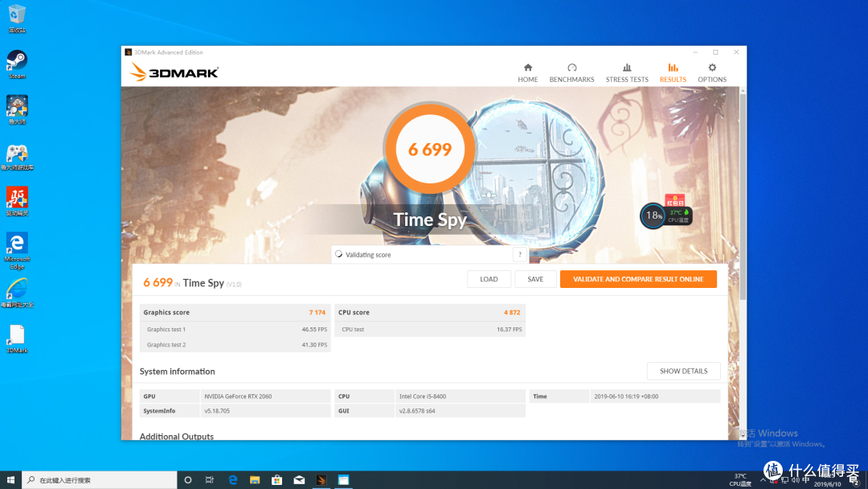Click the Graphics test 1 row
The width and height of the screenshot is (868, 489).
(235, 329)
